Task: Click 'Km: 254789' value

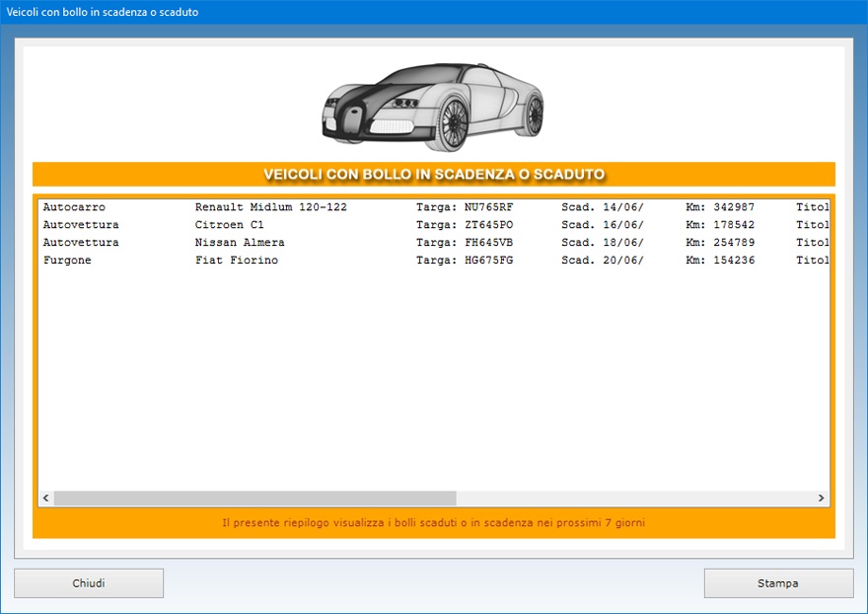Action: [x=720, y=242]
